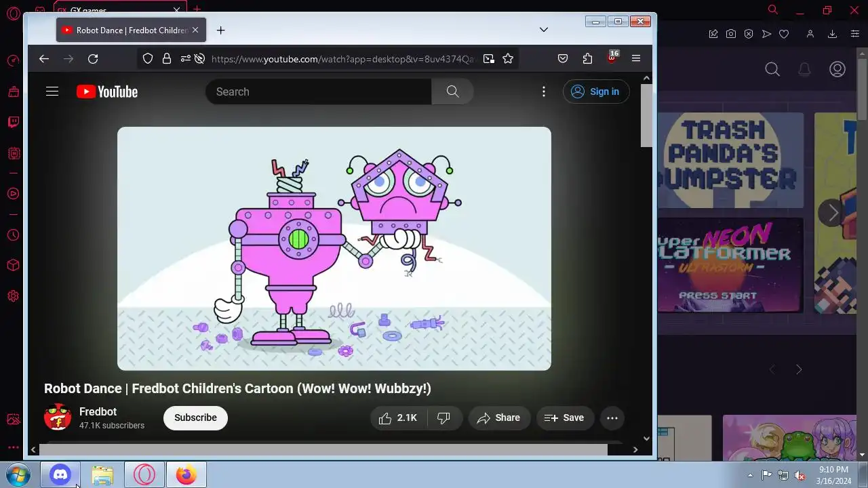List all Firefox tabs dropdown arrow

[x=543, y=30]
